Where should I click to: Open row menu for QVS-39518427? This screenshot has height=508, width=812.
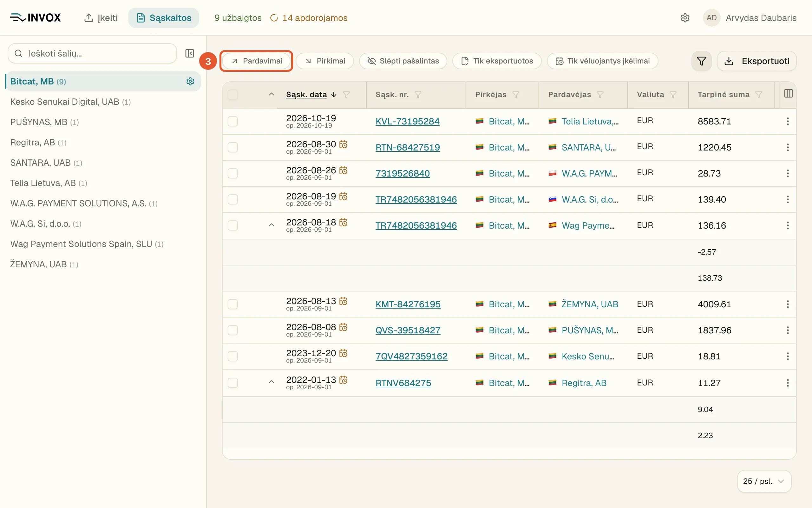tap(788, 330)
